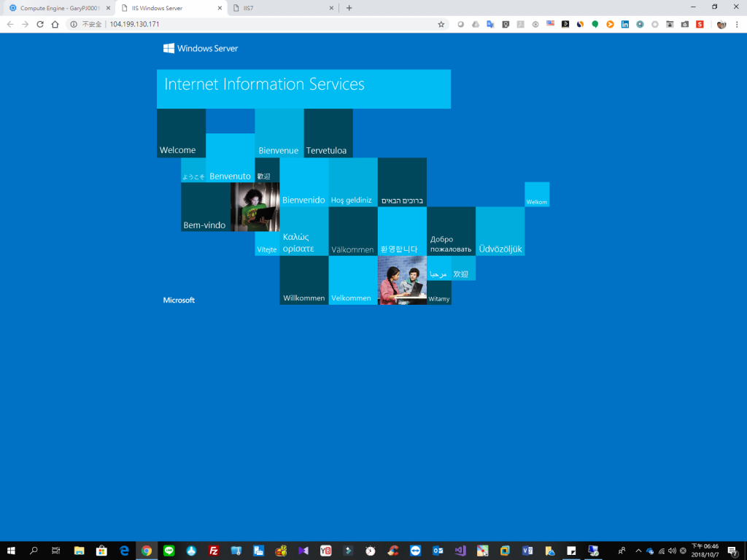Screen dimensions: 747x560
Task: Open LINE from the taskbar
Action: 169,551
